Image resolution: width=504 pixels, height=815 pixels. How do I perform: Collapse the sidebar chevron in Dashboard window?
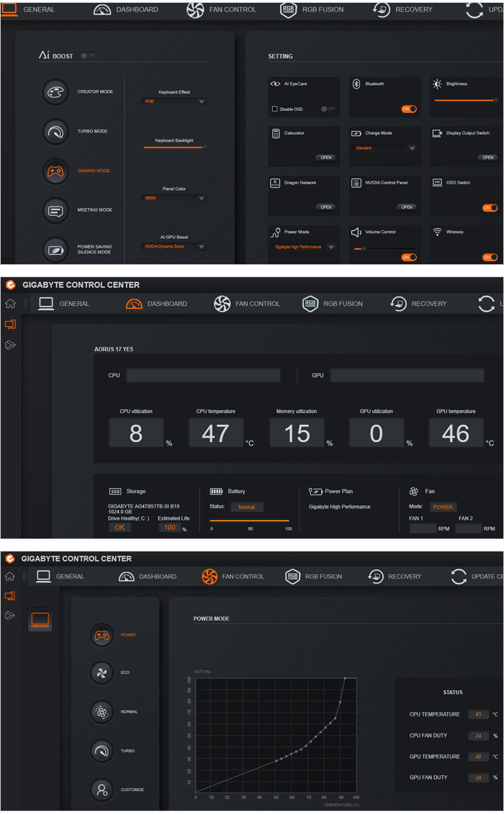click(x=25, y=304)
